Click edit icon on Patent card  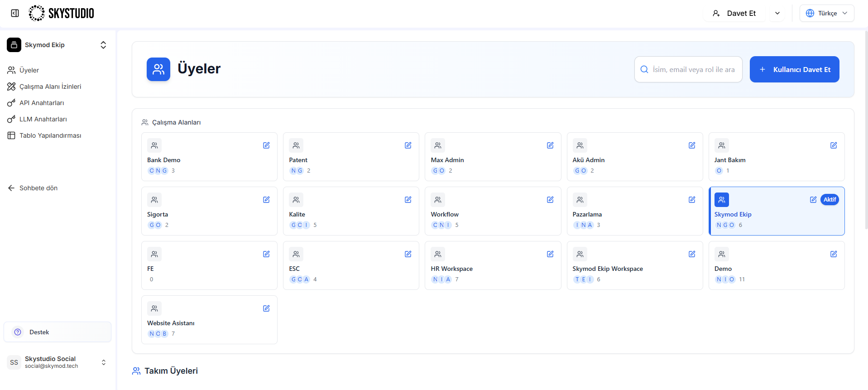[408, 145]
